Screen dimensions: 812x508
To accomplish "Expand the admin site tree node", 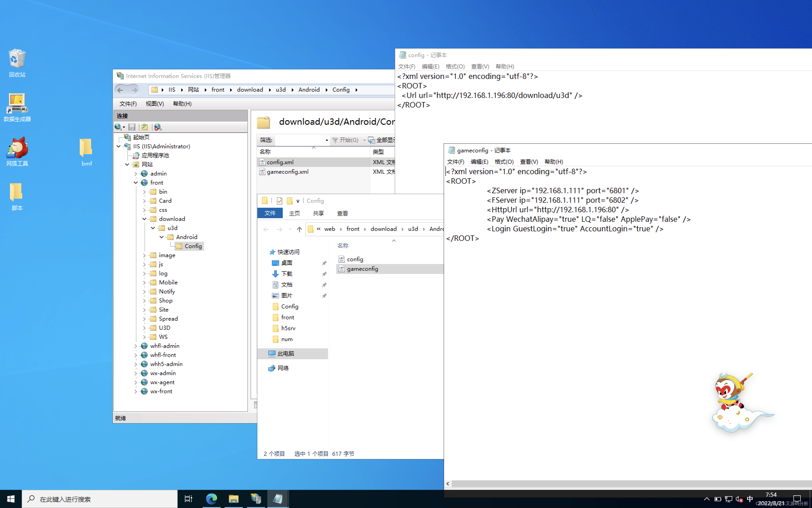I will [136, 174].
